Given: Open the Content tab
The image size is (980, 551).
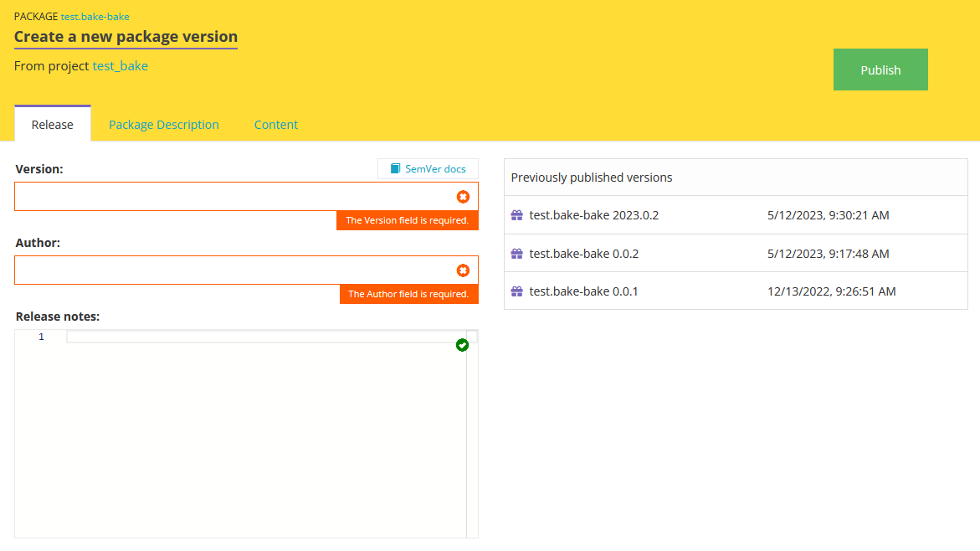Looking at the screenshot, I should pyautogui.click(x=276, y=125).
